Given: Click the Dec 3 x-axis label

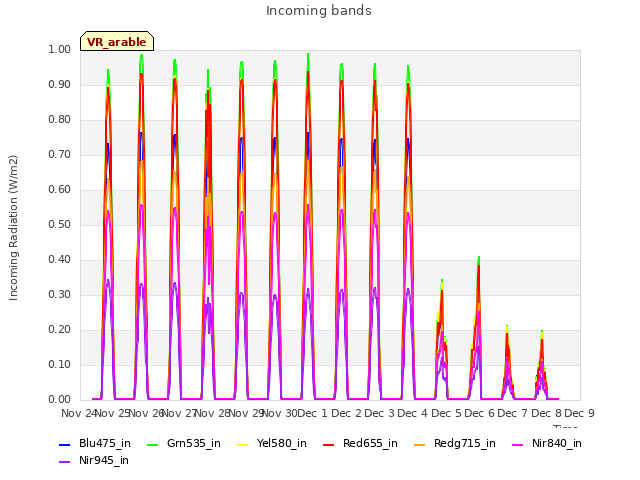Looking at the screenshot, I should [x=380, y=413].
